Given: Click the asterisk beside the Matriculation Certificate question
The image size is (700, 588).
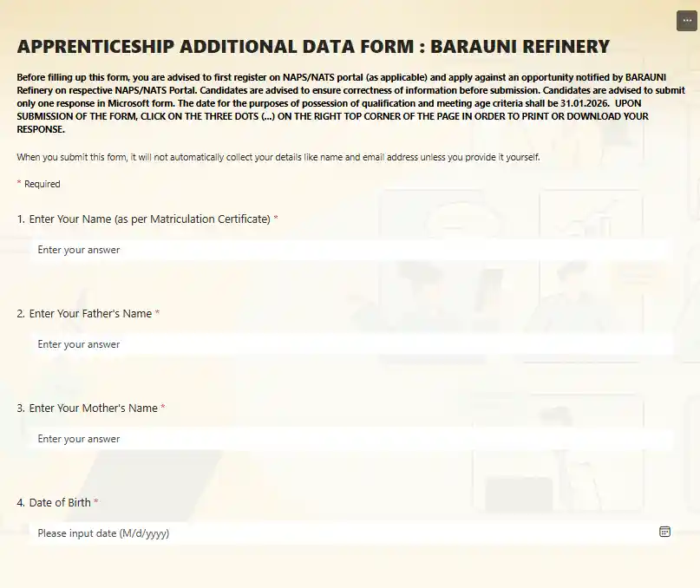Looking at the screenshot, I should 276,219.
